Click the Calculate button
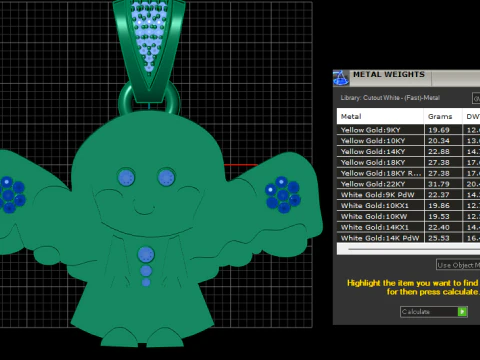This screenshot has width=480, height=360. click(434, 312)
